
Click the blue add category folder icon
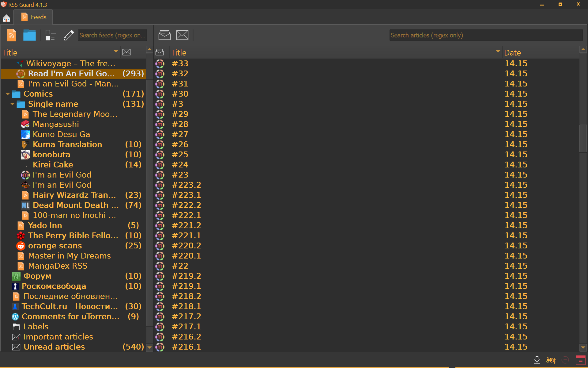pyautogui.click(x=29, y=35)
